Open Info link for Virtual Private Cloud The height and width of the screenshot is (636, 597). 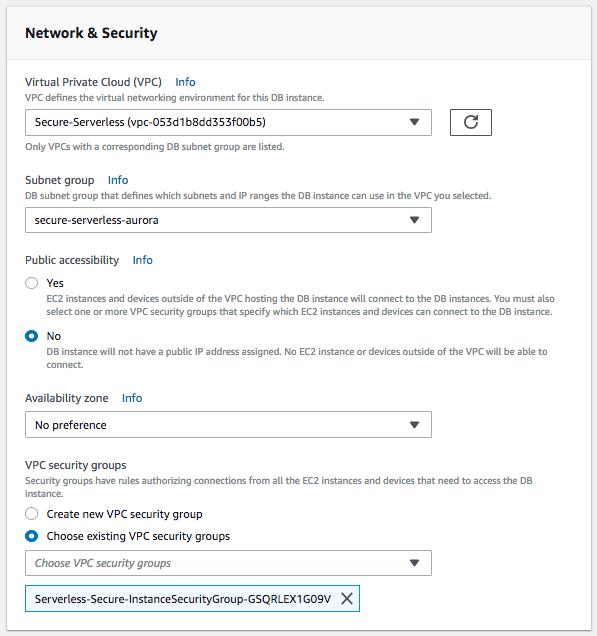[185, 82]
